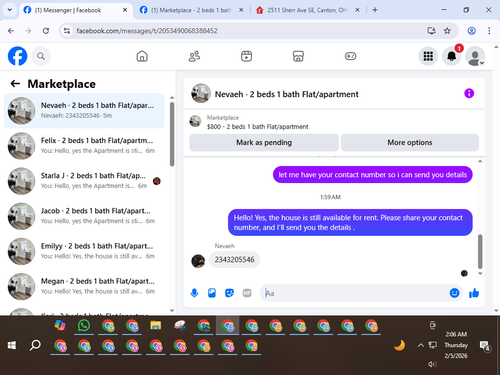Open File Explorer from the taskbar

tap(156, 325)
